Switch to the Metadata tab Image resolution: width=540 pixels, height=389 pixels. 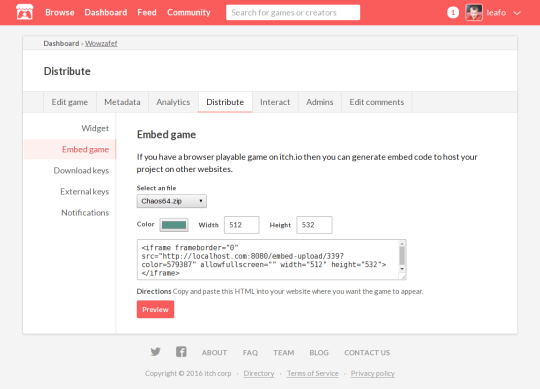[x=122, y=102]
